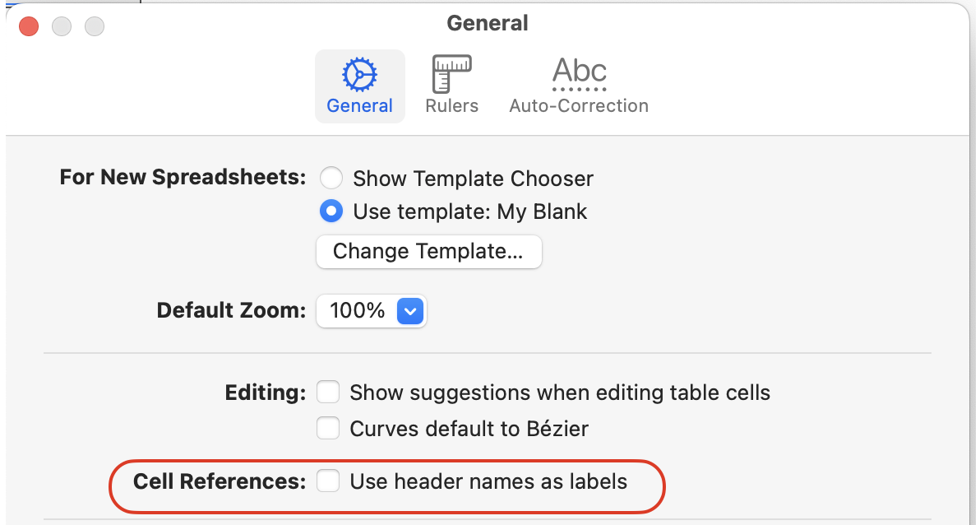Viewport: 980px width, 525px height.
Task: Open the Default Zoom 100% popup
Action: (x=358, y=311)
